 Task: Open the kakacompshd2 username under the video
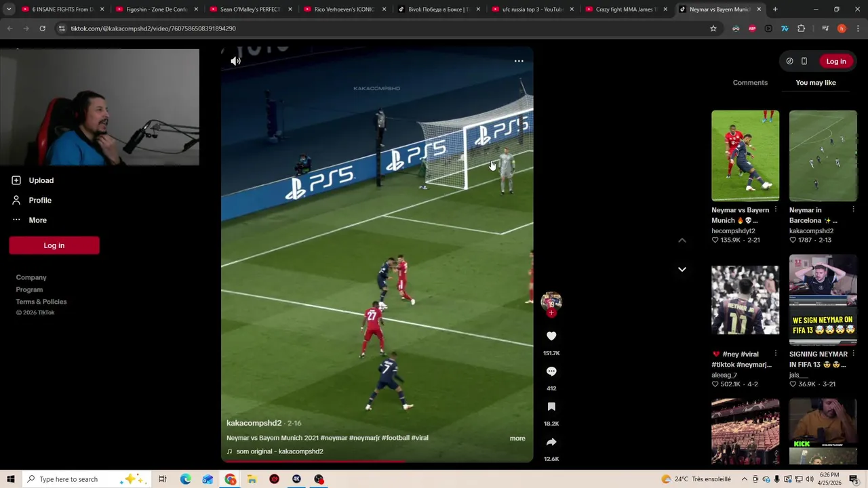pyautogui.click(x=254, y=423)
